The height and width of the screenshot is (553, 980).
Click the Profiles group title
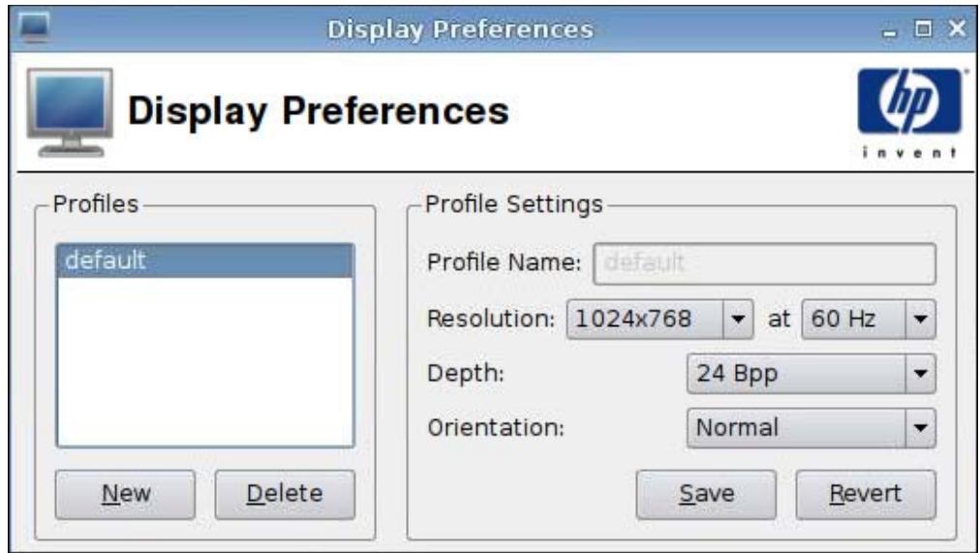(x=96, y=204)
